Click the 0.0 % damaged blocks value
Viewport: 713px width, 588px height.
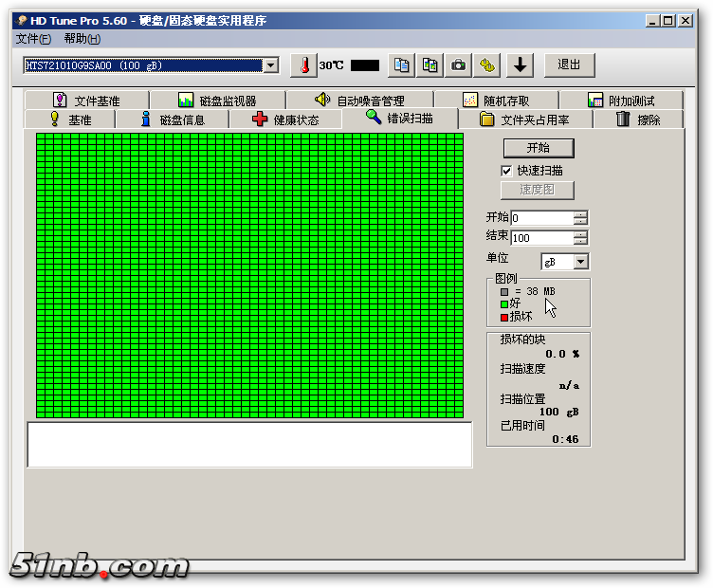click(x=562, y=354)
